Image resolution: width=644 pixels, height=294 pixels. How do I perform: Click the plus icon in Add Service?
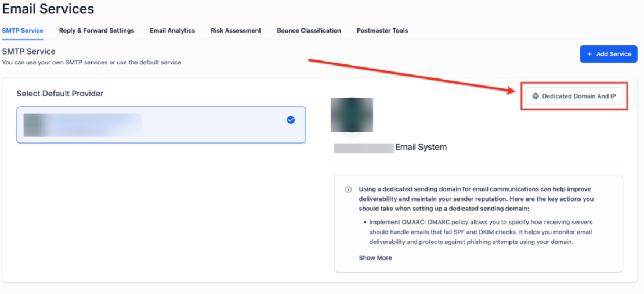(589, 54)
